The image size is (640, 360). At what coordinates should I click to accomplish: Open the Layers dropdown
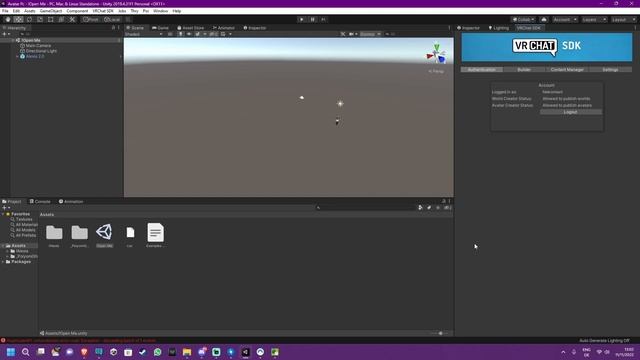click(594, 19)
